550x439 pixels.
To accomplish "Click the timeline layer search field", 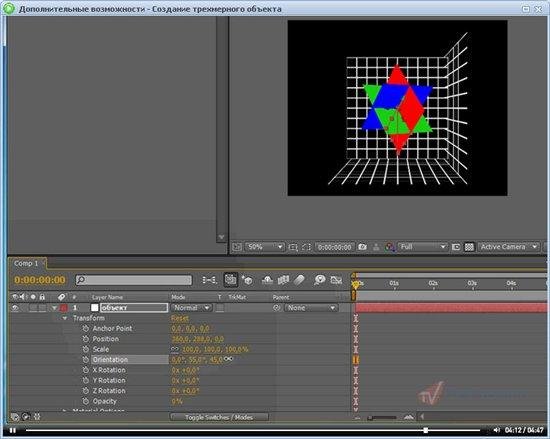I will click(x=134, y=280).
